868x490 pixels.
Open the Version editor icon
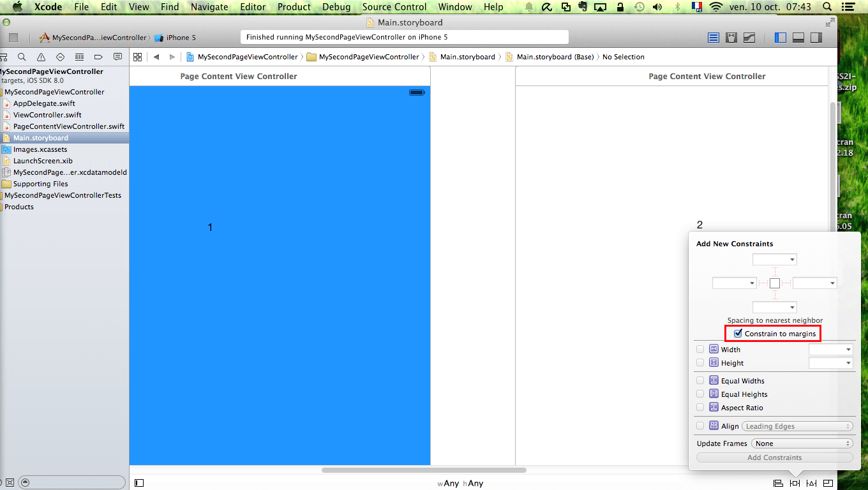tap(749, 37)
